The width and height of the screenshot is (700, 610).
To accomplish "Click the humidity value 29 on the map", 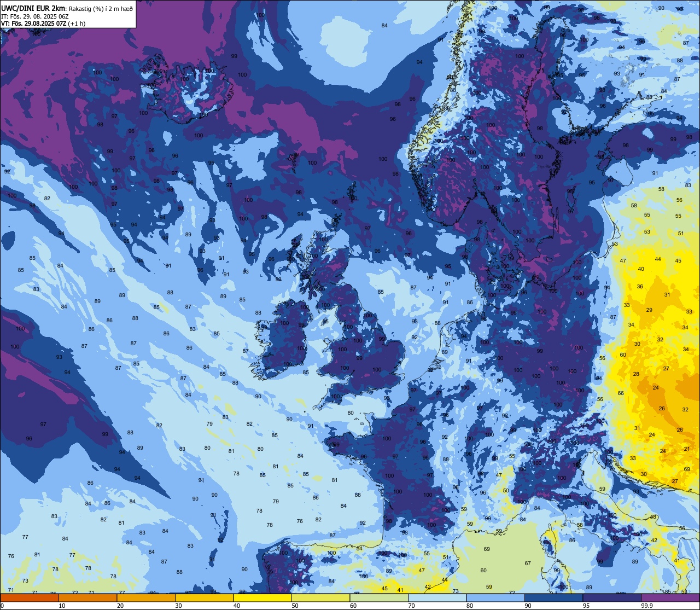I will pyautogui.click(x=649, y=310).
